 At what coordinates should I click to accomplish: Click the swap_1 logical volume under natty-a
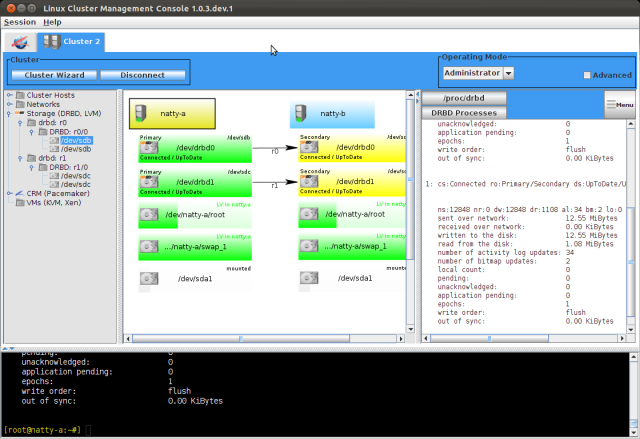(x=150, y=247)
